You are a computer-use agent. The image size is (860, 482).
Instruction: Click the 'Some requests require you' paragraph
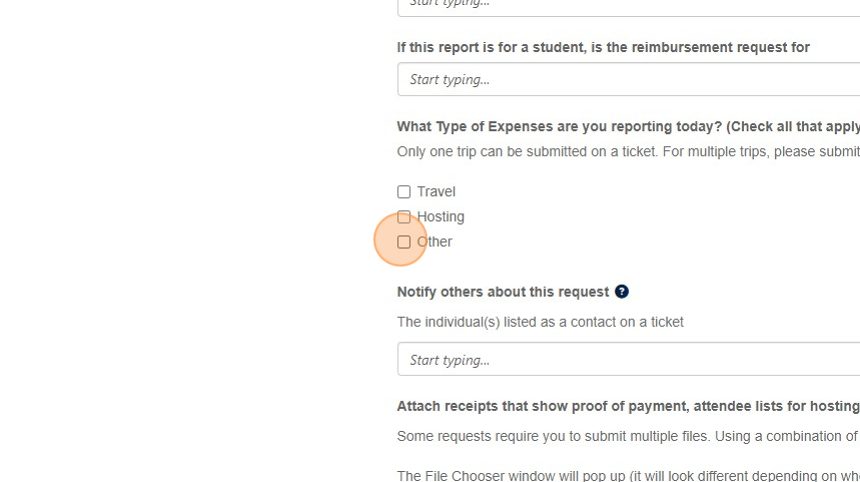point(627,436)
